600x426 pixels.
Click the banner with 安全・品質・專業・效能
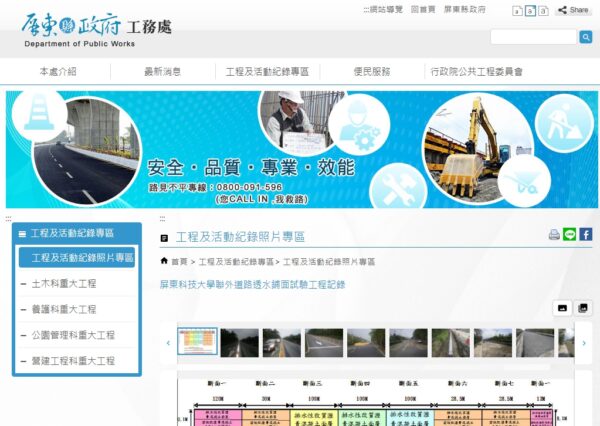pos(302,150)
